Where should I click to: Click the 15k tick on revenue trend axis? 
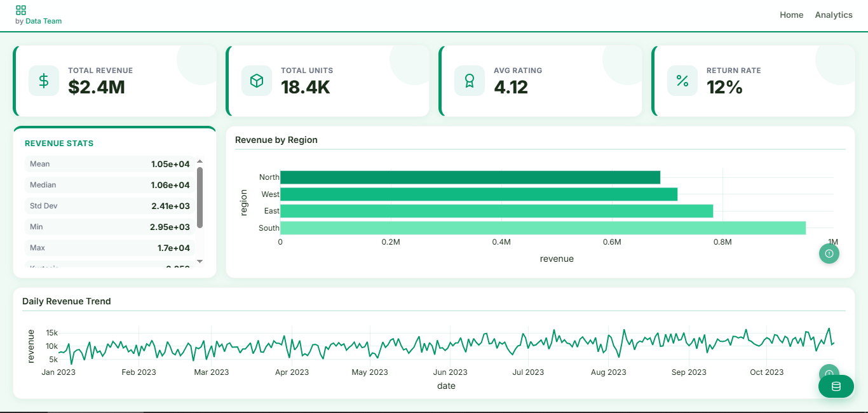point(51,333)
